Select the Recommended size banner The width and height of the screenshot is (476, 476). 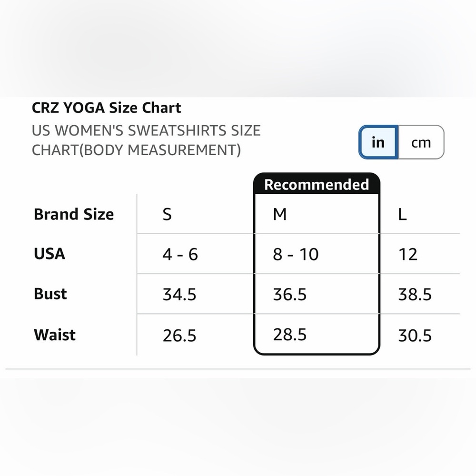[317, 184]
